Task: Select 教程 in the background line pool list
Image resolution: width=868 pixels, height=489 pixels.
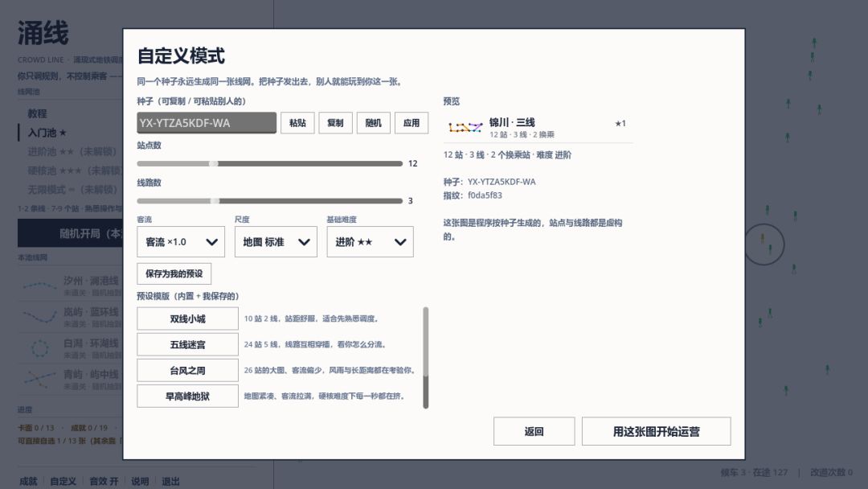Action: pos(37,113)
